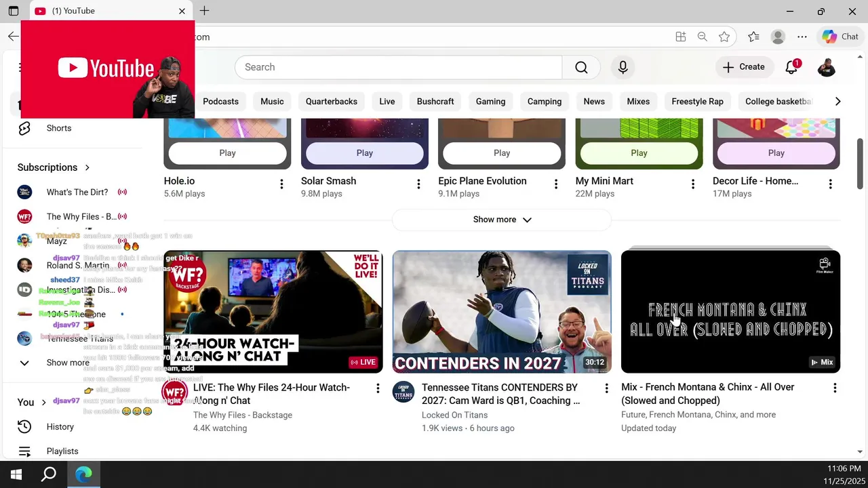Expand Show more subscriptions
The width and height of the screenshot is (868, 488).
coord(68,363)
